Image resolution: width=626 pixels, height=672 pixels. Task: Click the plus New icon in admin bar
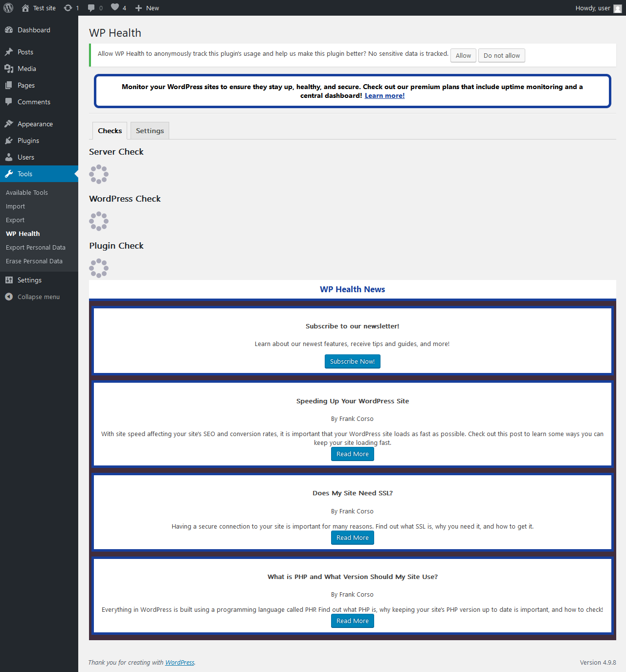(x=138, y=8)
